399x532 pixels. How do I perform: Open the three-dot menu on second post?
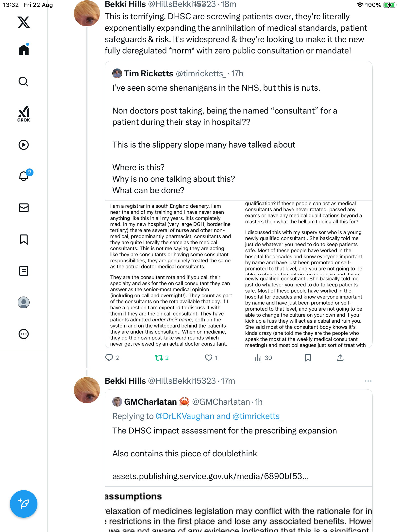click(x=368, y=381)
